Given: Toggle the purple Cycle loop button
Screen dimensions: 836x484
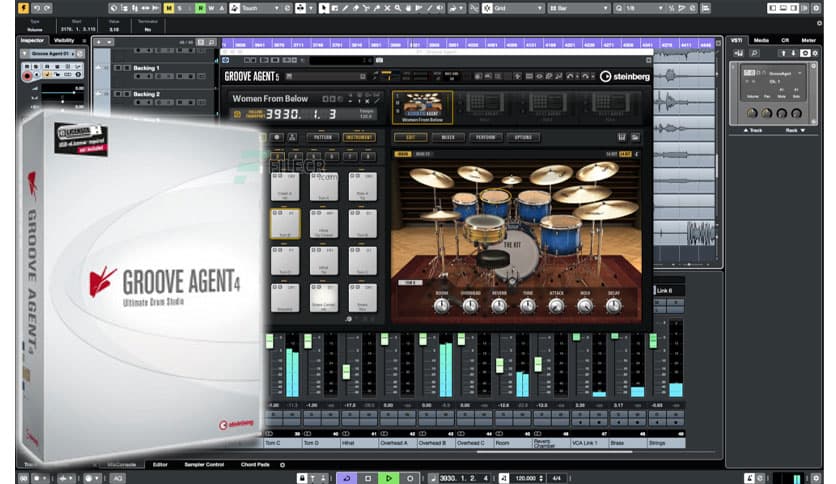Looking at the screenshot, I should pos(347,478).
